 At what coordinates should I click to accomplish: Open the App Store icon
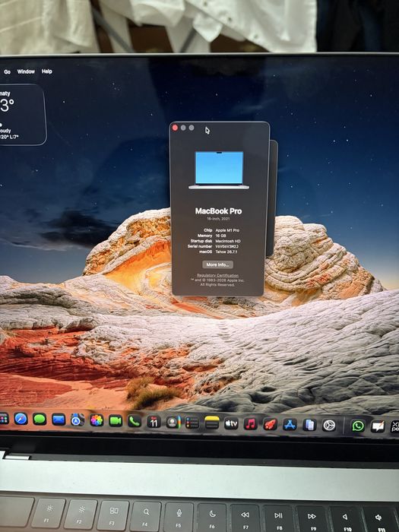tap(290, 424)
